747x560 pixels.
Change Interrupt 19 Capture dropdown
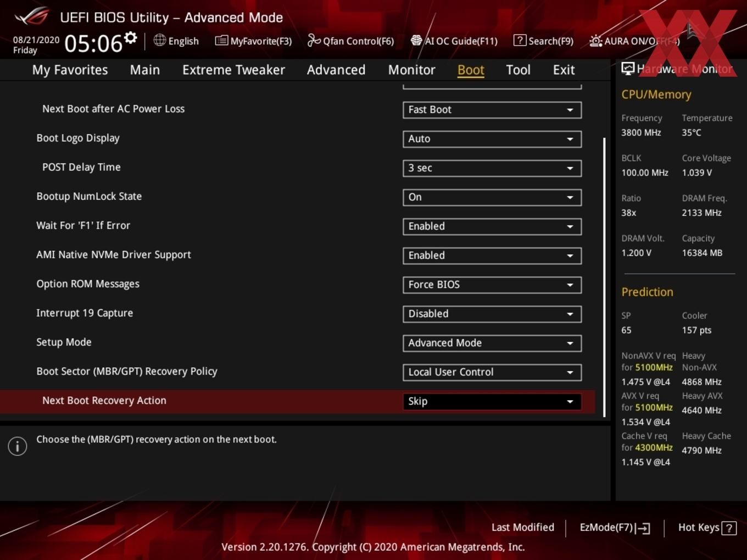tap(492, 313)
